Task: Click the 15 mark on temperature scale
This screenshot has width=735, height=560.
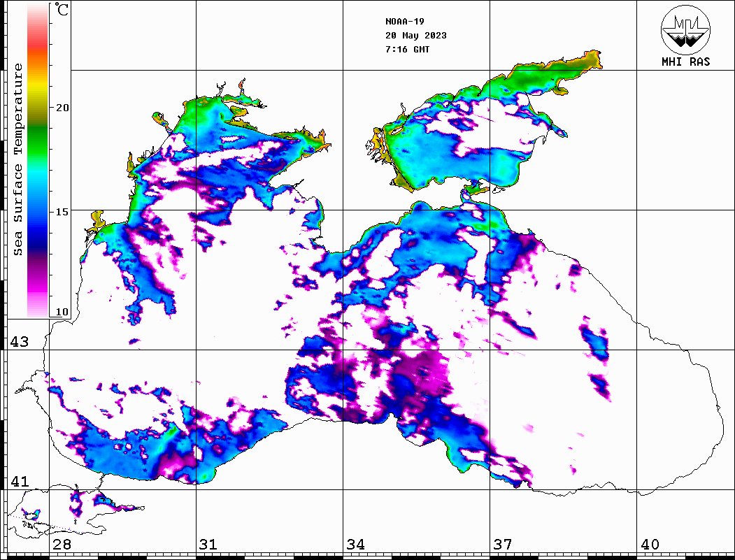Action: pos(62,212)
